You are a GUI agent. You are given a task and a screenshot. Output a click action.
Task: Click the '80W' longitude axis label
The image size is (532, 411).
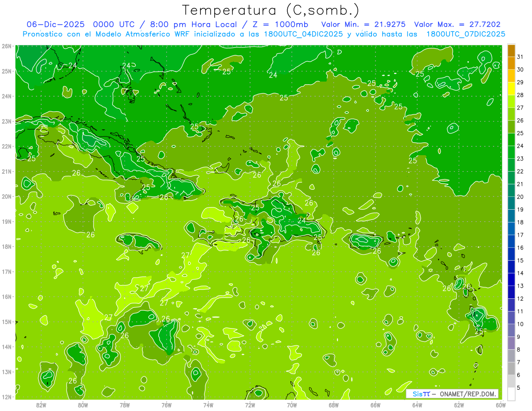(83, 405)
